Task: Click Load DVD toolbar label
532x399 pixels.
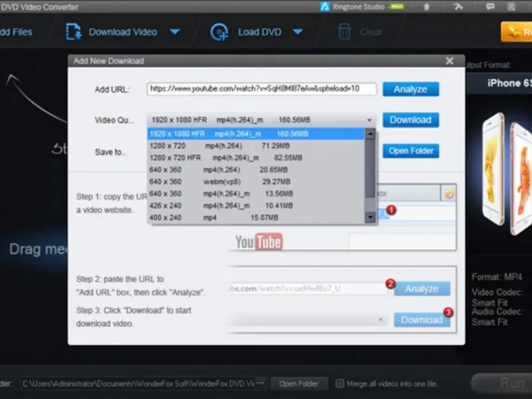Action: tap(259, 32)
